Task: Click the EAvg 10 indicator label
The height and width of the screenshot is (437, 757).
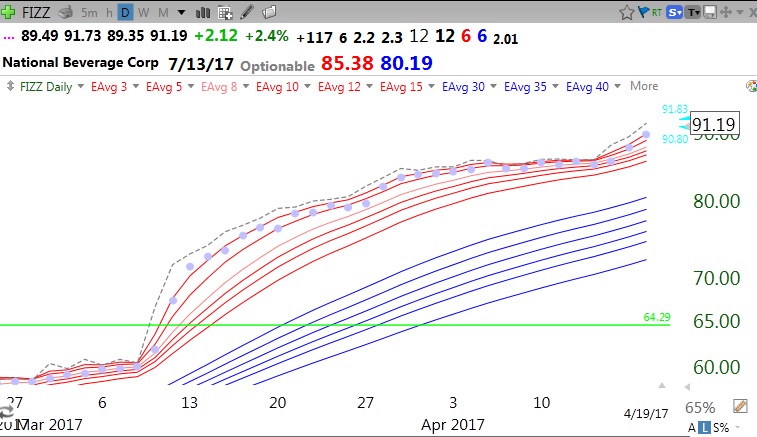Action: (277, 87)
